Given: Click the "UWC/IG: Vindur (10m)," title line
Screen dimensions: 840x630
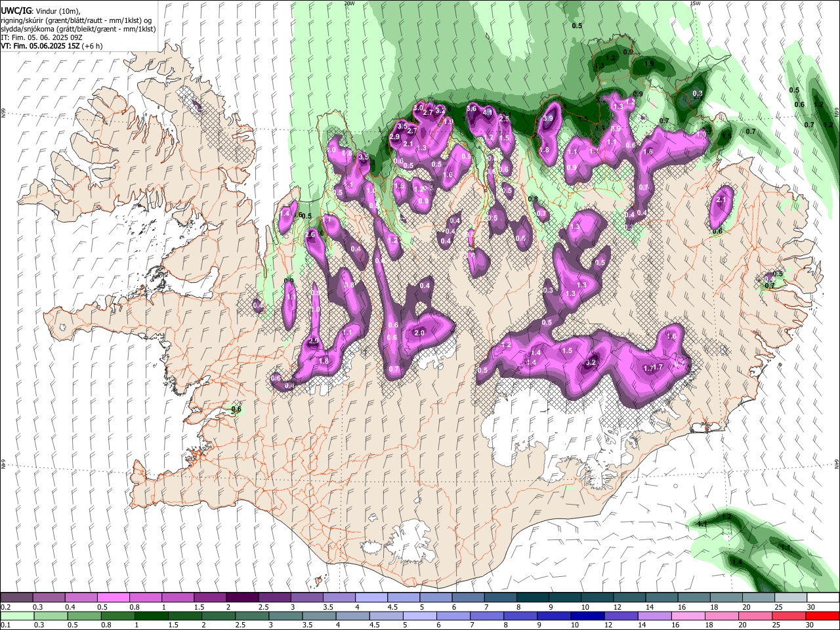Looking at the screenshot, I should pyautogui.click(x=39, y=11).
